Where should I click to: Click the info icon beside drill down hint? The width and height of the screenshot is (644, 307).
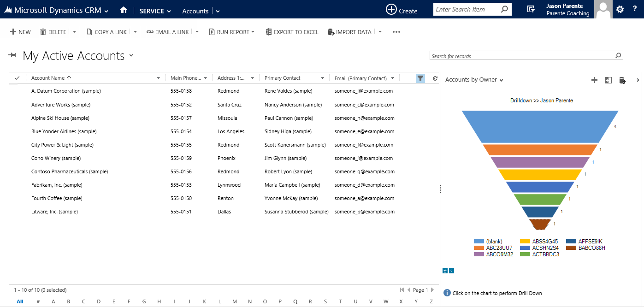(447, 293)
